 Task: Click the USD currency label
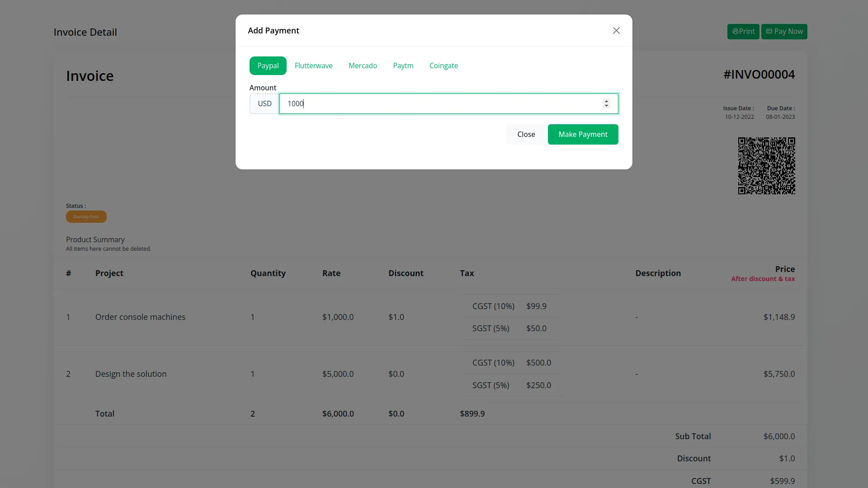point(264,103)
